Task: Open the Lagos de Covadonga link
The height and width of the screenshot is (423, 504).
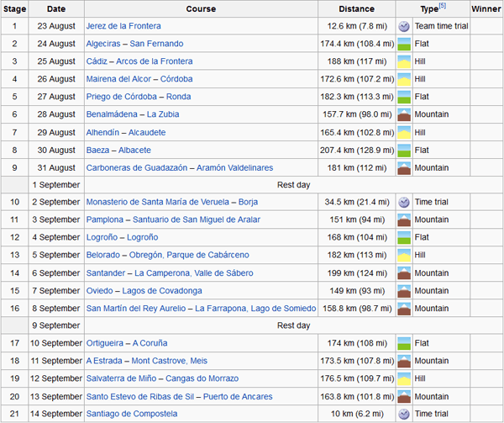Action: click(162, 291)
